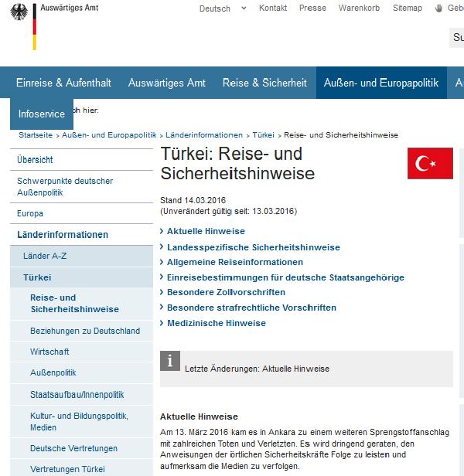Click the info icon beside Letzte Änderungen

pyautogui.click(x=170, y=361)
